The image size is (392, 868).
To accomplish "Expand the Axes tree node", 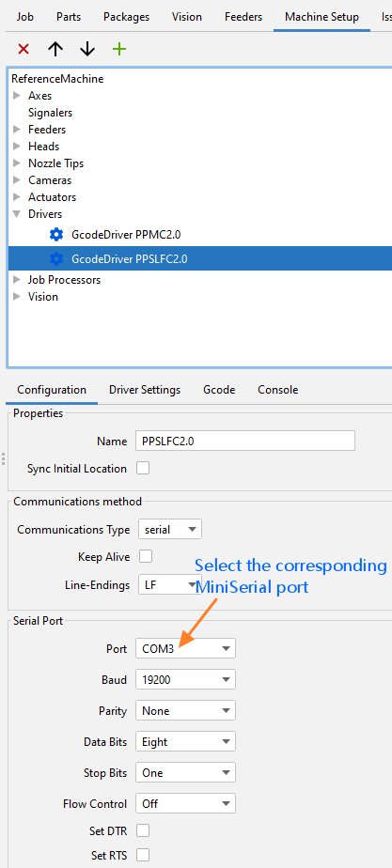I will [x=17, y=95].
